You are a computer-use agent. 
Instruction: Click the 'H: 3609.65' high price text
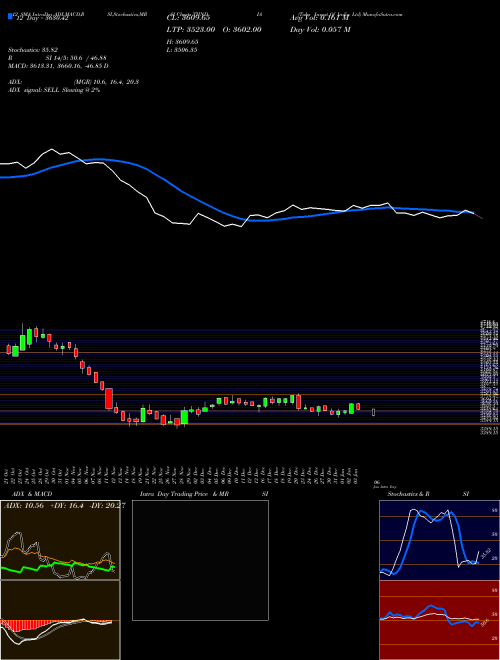coord(183,42)
